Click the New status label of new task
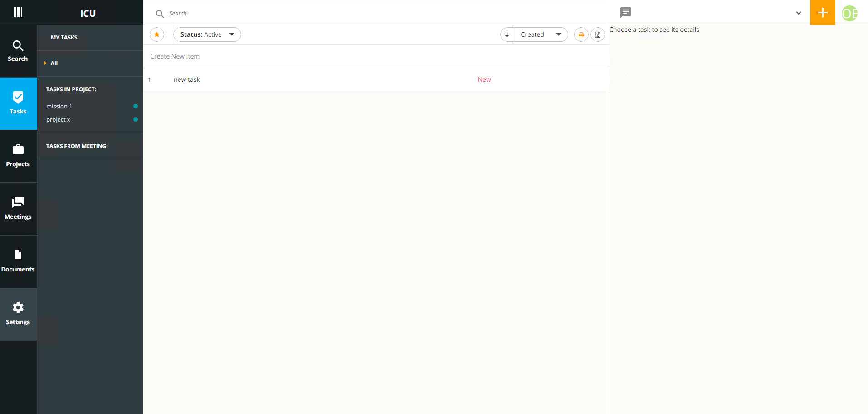 click(484, 79)
